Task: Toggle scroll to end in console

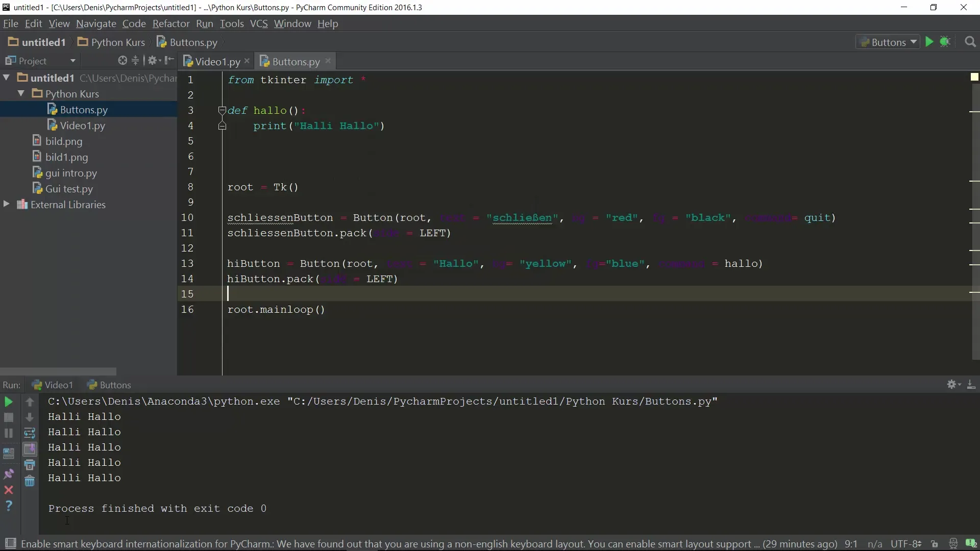Action: 30,449
